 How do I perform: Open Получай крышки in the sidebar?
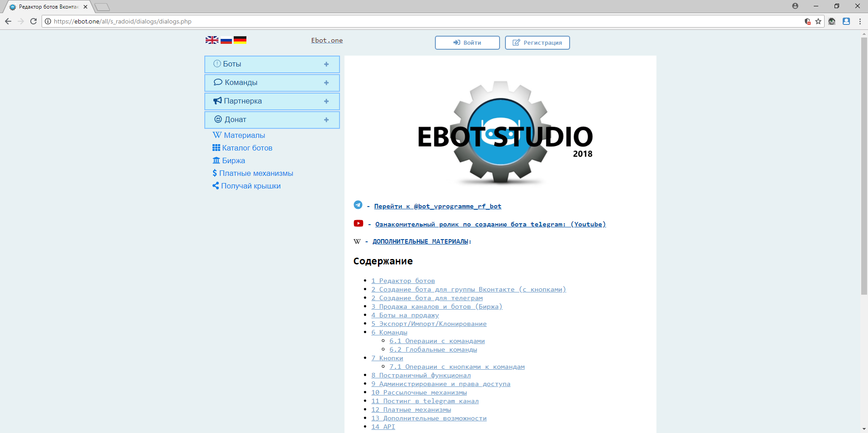[246, 186]
